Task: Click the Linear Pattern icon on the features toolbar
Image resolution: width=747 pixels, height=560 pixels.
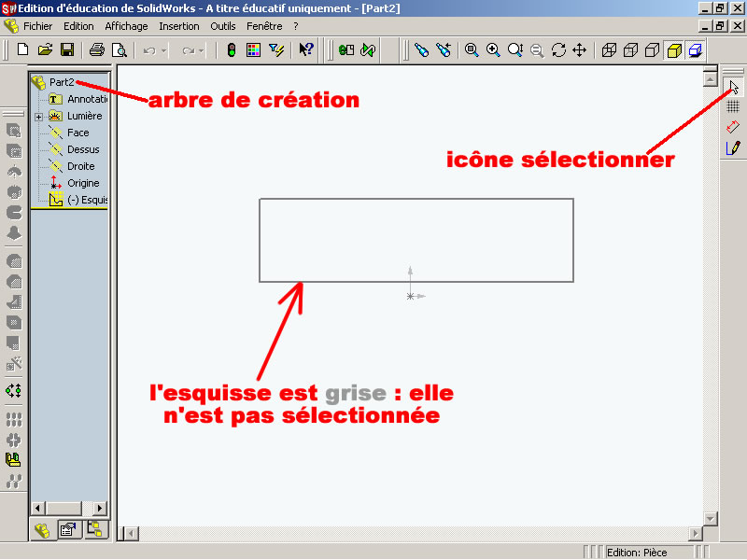Action: [14, 419]
